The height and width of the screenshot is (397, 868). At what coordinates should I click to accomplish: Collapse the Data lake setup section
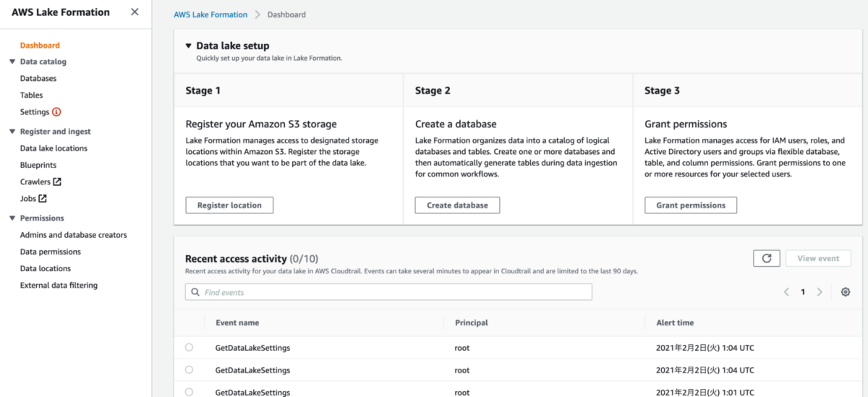coord(189,46)
